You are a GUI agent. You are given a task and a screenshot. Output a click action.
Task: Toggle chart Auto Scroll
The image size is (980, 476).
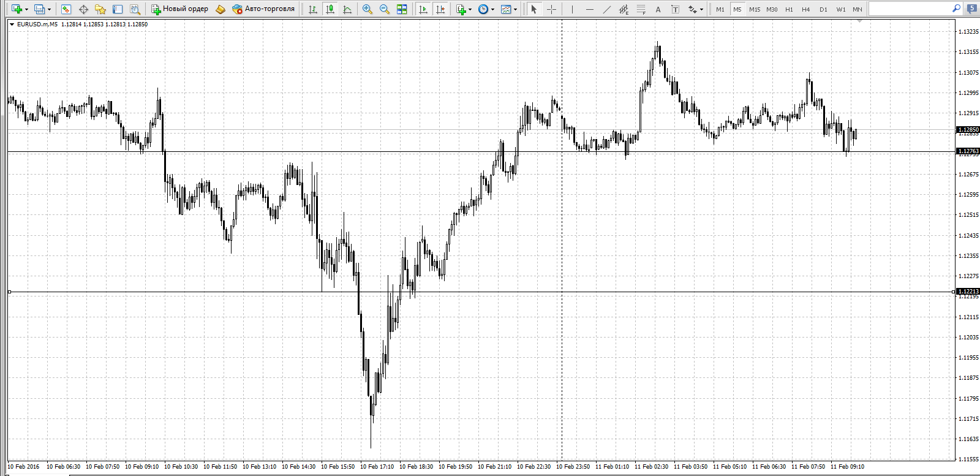tap(423, 9)
